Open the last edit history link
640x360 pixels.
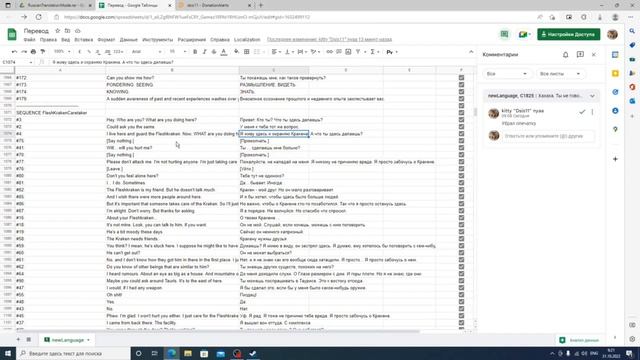pos(329,40)
